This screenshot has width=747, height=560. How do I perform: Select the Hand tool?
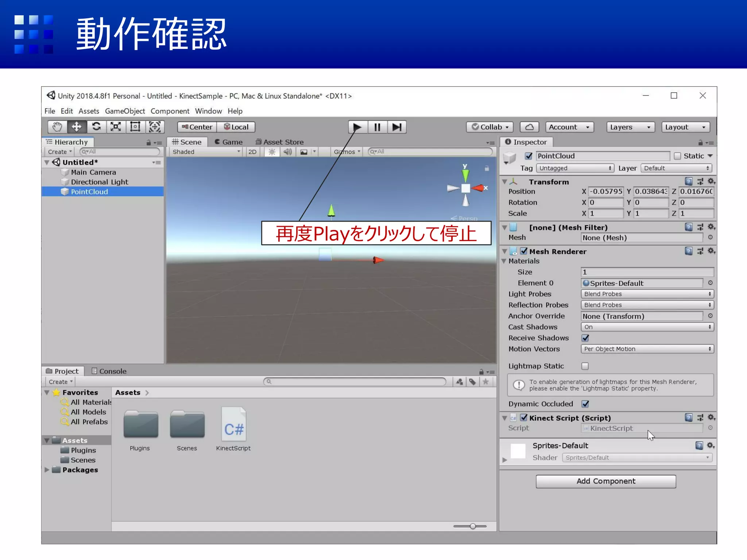pos(57,127)
